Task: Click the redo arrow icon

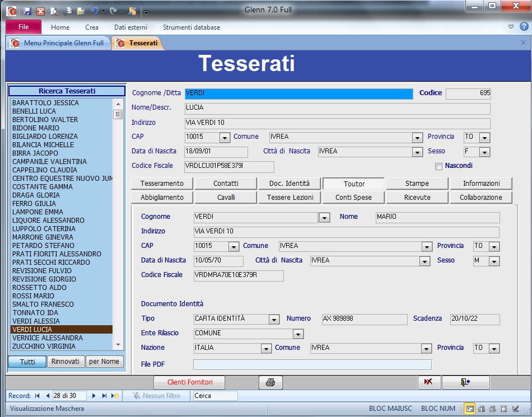Action: (113, 11)
